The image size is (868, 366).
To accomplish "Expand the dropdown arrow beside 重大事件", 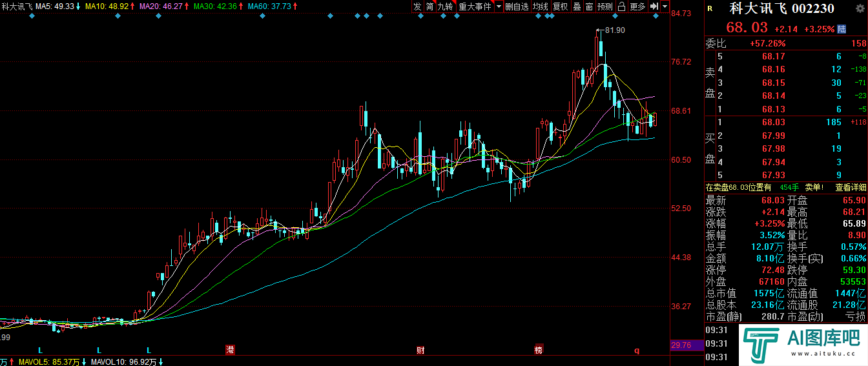I will (499, 6).
